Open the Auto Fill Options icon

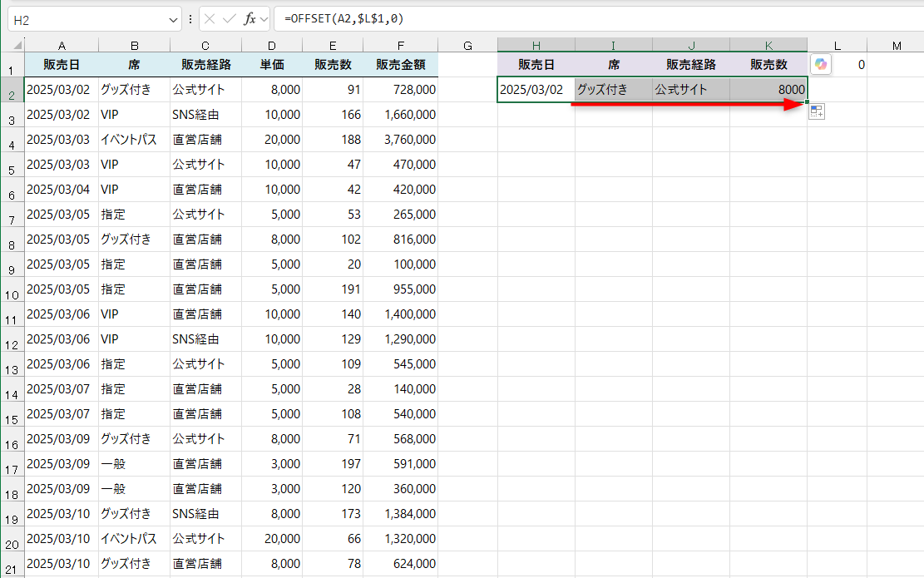point(817,111)
